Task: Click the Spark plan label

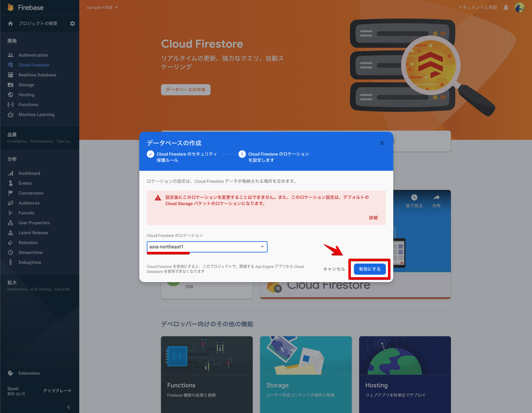Action: pyautogui.click(x=13, y=389)
